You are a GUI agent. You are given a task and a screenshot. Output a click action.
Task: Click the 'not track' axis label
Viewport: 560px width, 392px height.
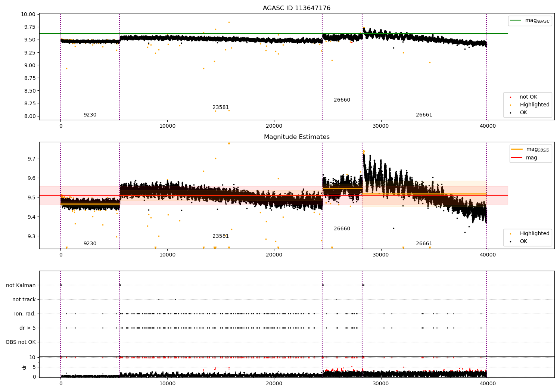point(24,299)
